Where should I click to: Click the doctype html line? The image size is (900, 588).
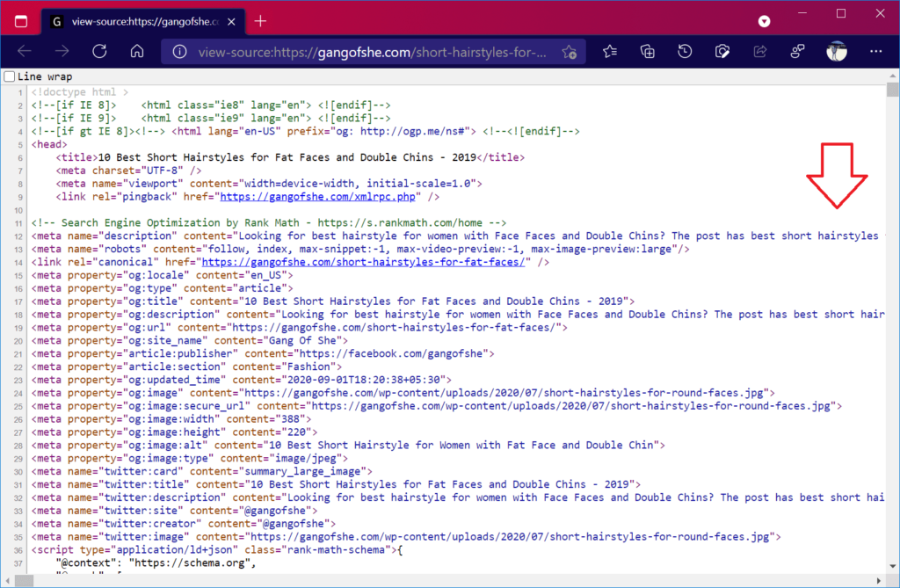[x=80, y=92]
